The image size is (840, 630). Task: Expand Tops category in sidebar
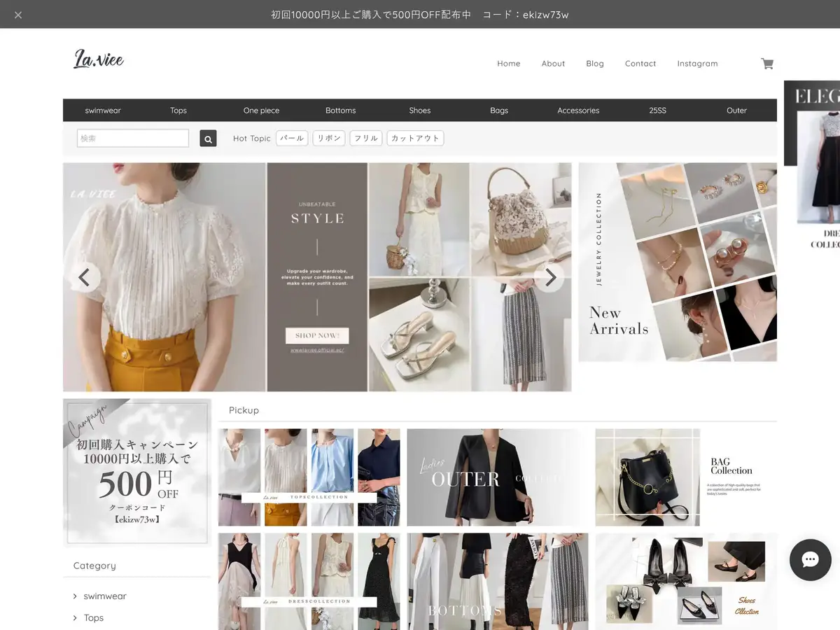(x=93, y=618)
